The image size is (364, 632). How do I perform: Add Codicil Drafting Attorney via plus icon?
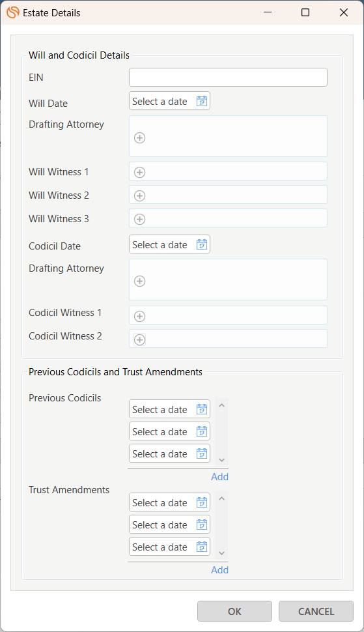coord(140,281)
